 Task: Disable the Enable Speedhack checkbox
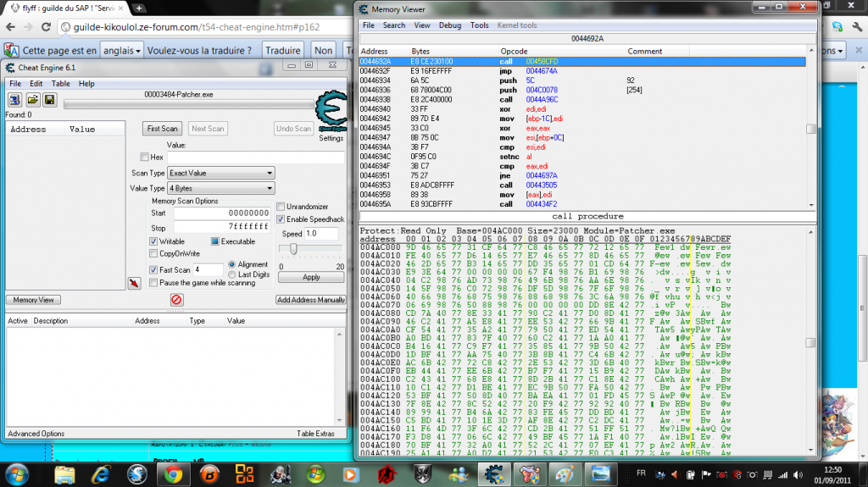281,219
